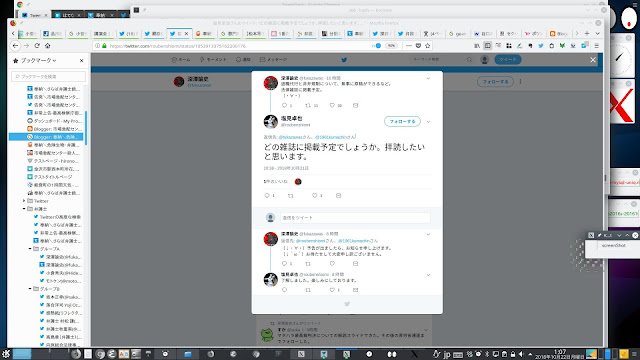Show site information next to the URL
The image size is (640, 360).
click(97, 46)
